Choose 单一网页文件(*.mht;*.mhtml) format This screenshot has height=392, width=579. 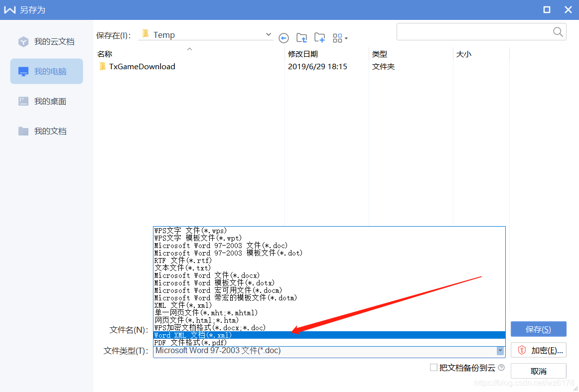pyautogui.click(x=329, y=313)
